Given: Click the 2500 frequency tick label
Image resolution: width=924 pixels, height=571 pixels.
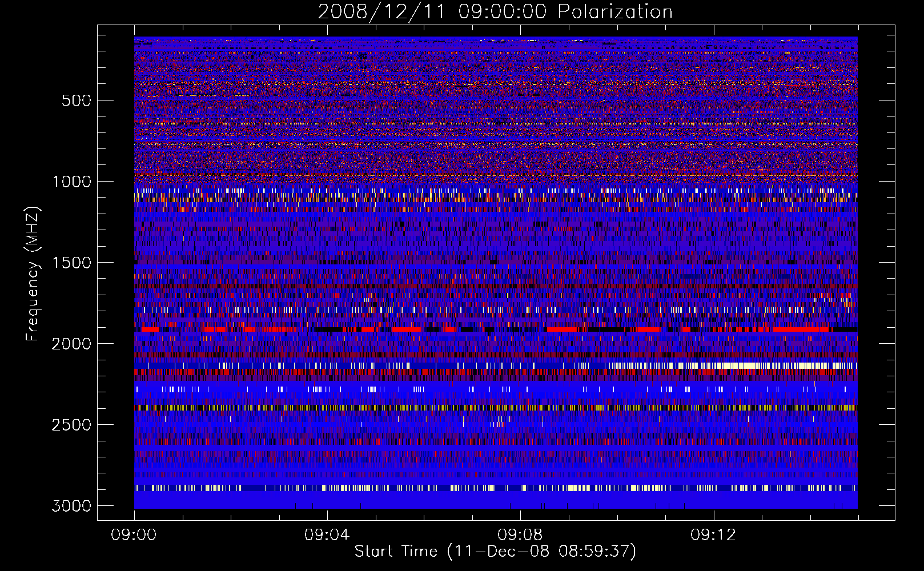Looking at the screenshot, I should (72, 425).
